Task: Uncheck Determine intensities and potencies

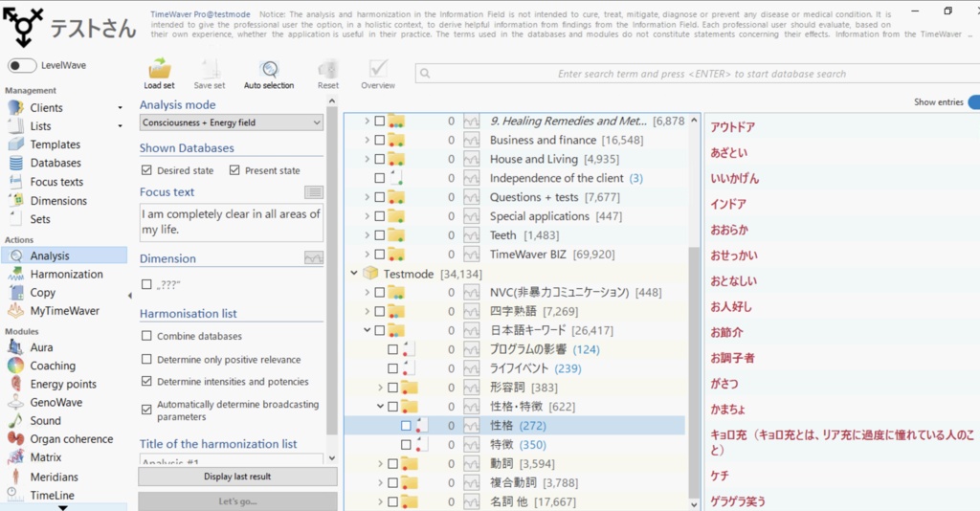Action: pos(146,381)
